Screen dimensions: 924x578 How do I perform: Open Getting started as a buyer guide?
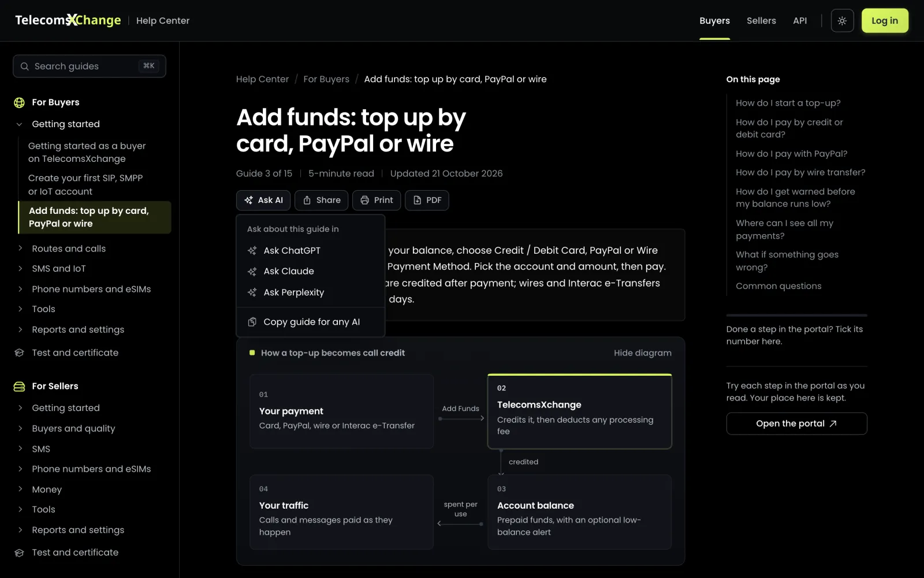87,153
